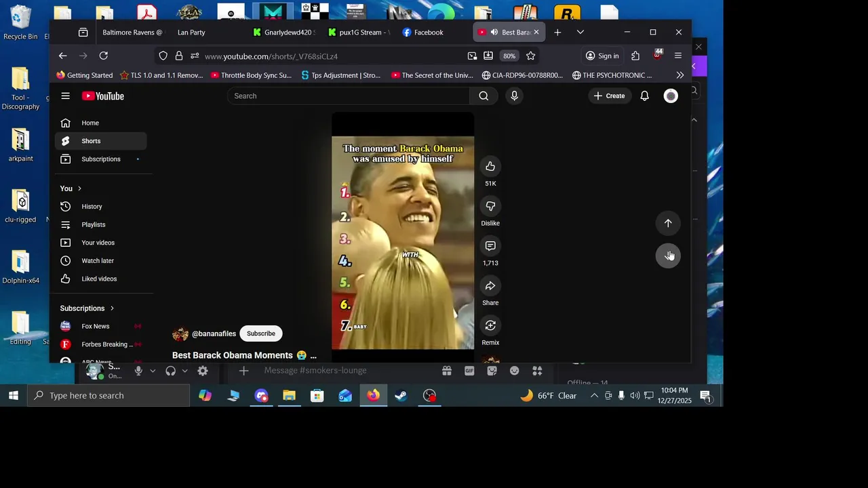868x488 pixels.
Task: Click the YouTube logo
Action: [x=103, y=96]
